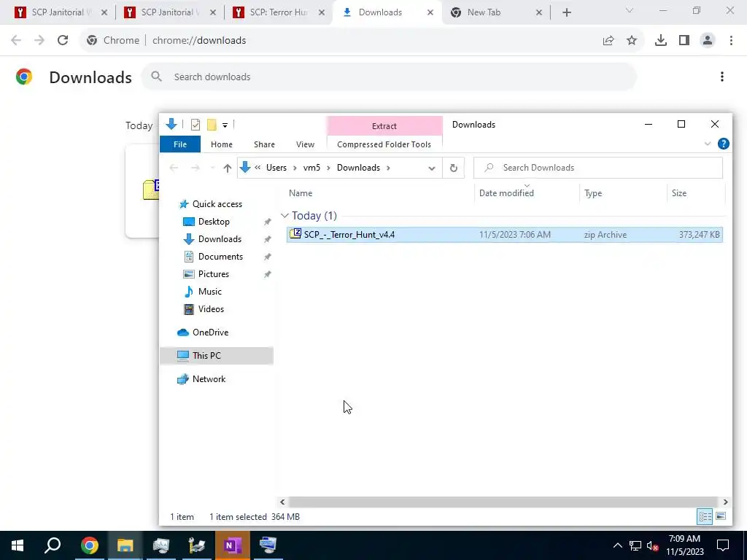Collapse the Today (1) group
The image size is (747, 560).
coord(285,216)
